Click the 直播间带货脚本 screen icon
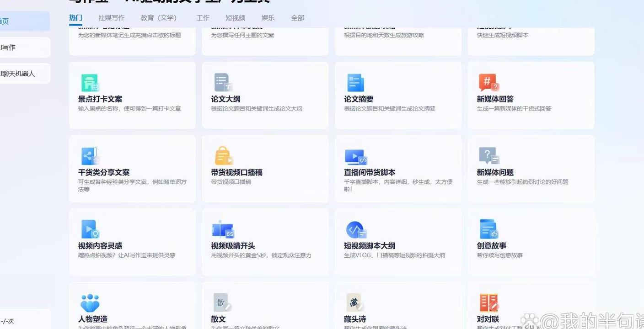Image resolution: width=644 pixels, height=329 pixels. [356, 157]
